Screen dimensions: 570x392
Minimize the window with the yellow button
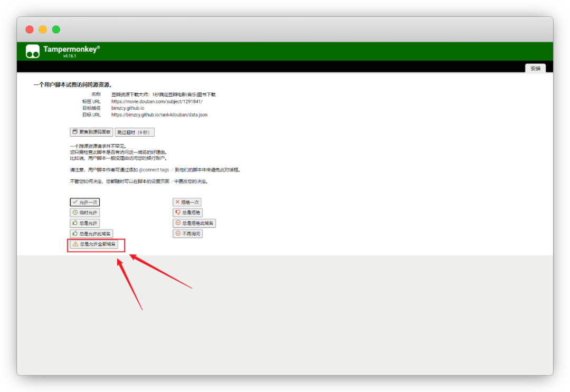pos(43,30)
